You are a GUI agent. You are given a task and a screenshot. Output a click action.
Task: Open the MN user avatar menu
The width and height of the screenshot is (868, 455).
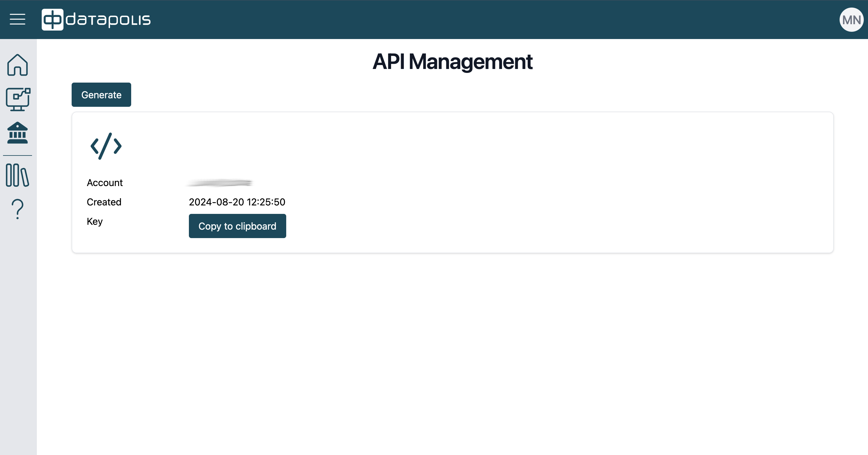click(851, 20)
